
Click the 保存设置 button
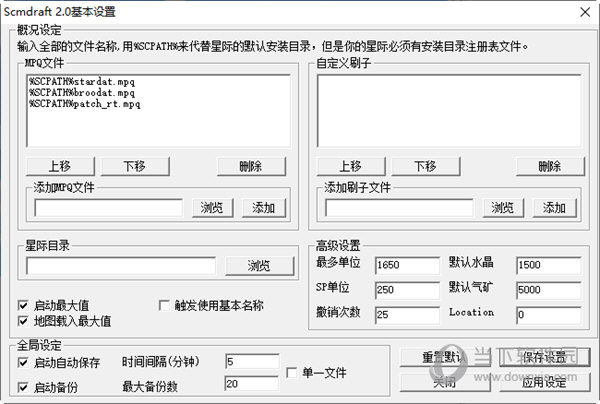pos(545,357)
